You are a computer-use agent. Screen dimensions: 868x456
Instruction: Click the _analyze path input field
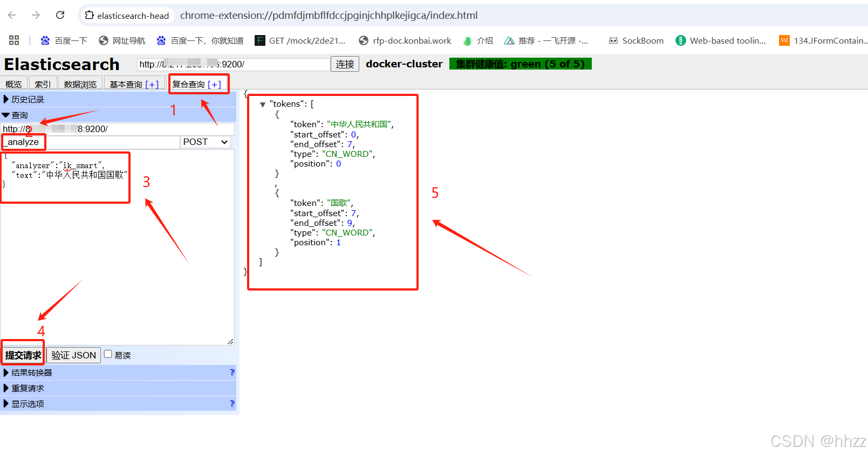tap(90, 142)
